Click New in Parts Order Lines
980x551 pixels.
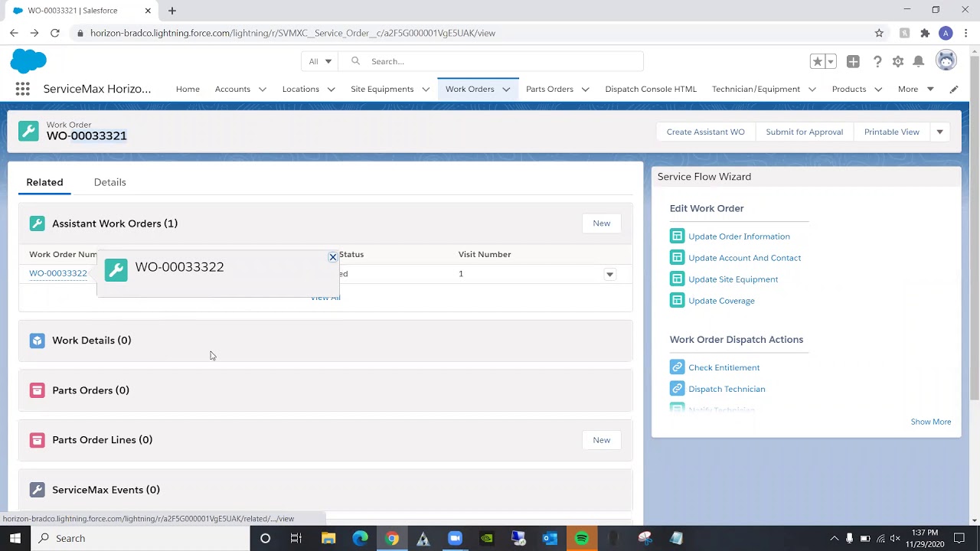601,440
